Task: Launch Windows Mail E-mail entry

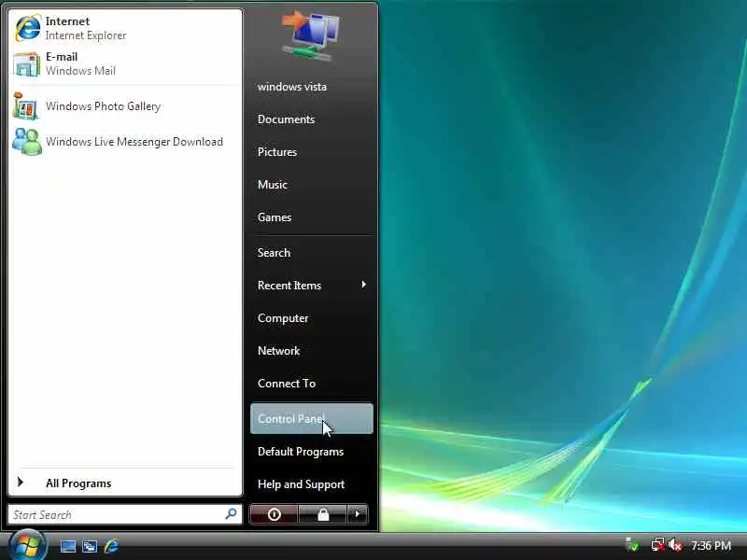Action: point(125,63)
